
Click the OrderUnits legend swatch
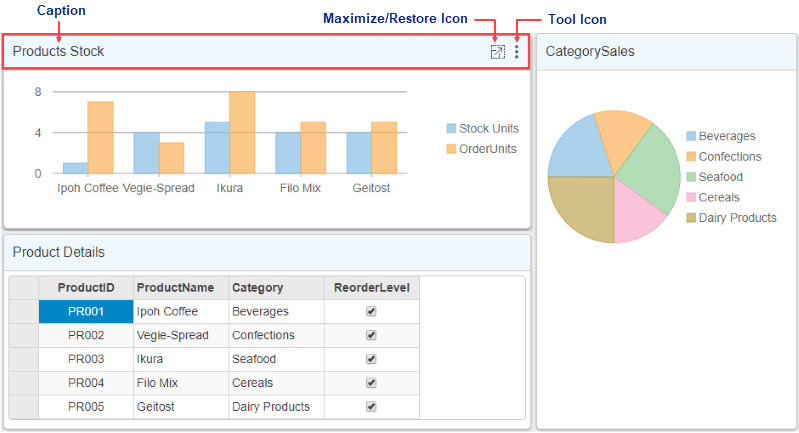coord(451,149)
